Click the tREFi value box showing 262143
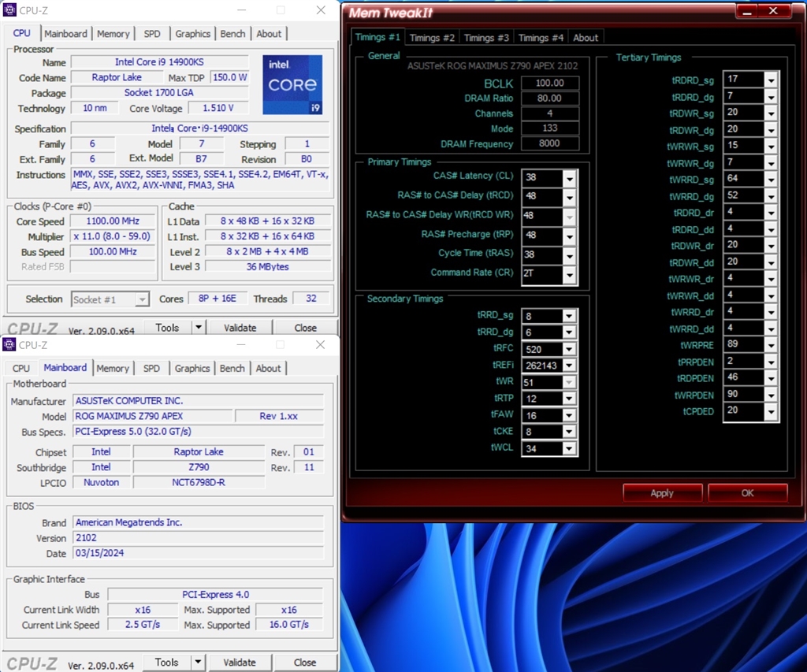 [x=541, y=366]
